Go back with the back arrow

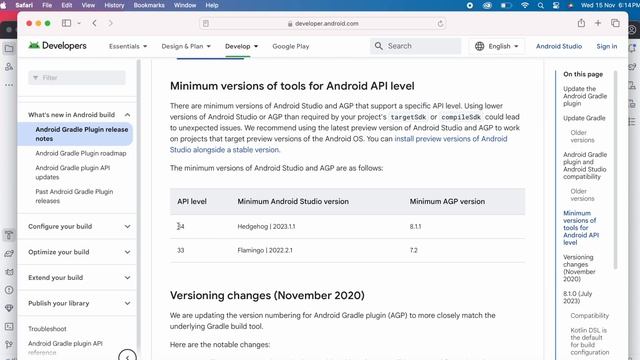click(x=94, y=23)
